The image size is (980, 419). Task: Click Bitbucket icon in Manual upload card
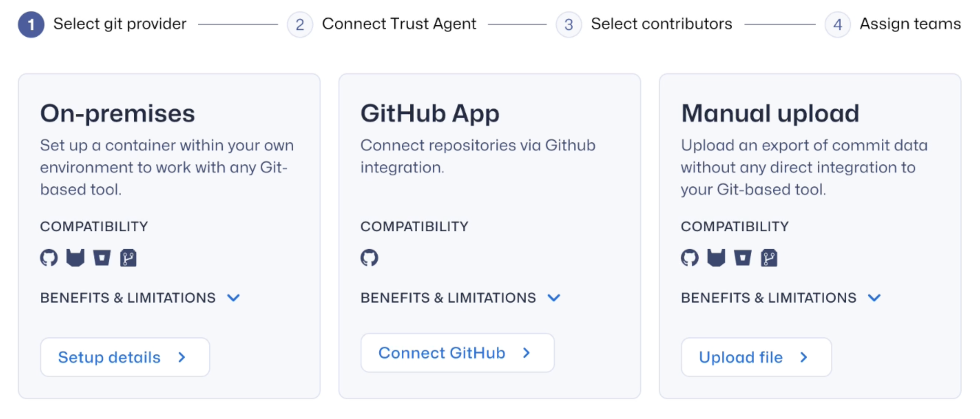(742, 258)
